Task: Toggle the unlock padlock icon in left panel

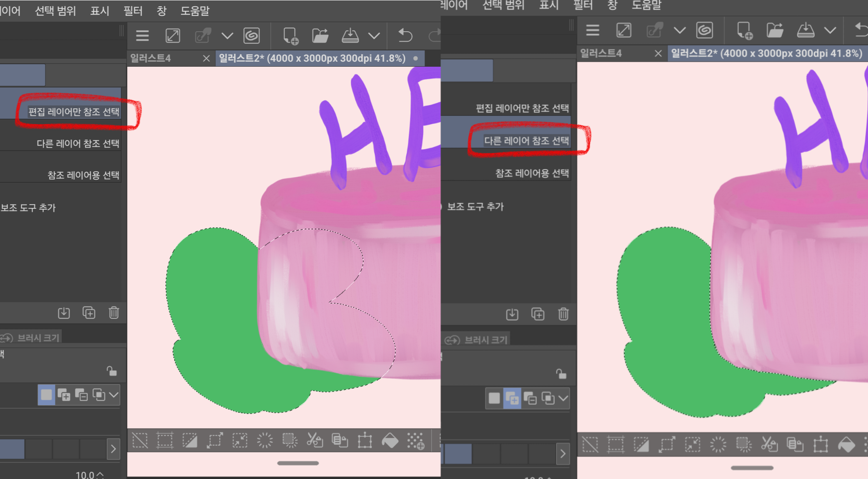Action: (111, 371)
